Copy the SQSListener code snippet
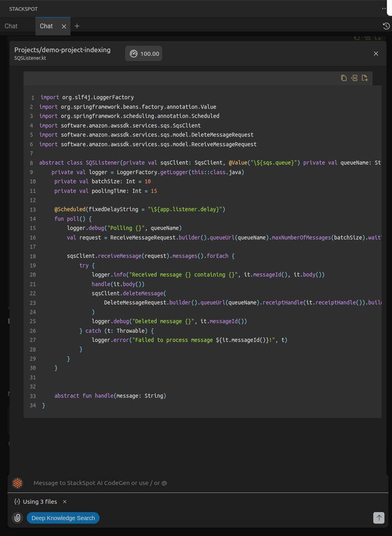Viewport: 392px width, 536px height. [344, 78]
